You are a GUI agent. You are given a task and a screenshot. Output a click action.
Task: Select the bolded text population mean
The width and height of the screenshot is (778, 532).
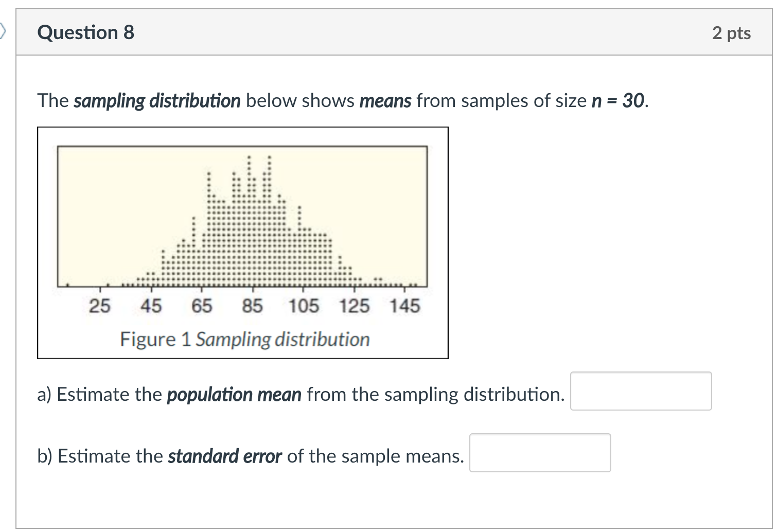[x=234, y=395]
